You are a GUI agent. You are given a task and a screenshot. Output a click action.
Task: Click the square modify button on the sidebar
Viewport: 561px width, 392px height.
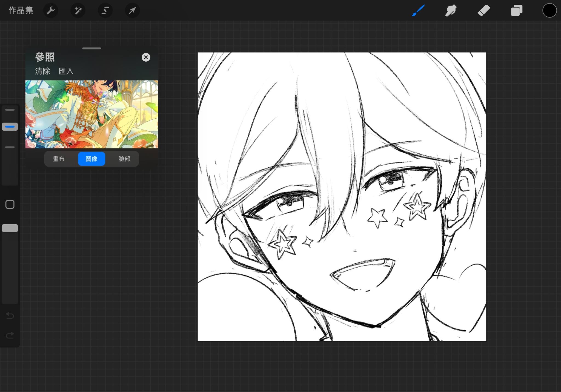[x=10, y=204]
